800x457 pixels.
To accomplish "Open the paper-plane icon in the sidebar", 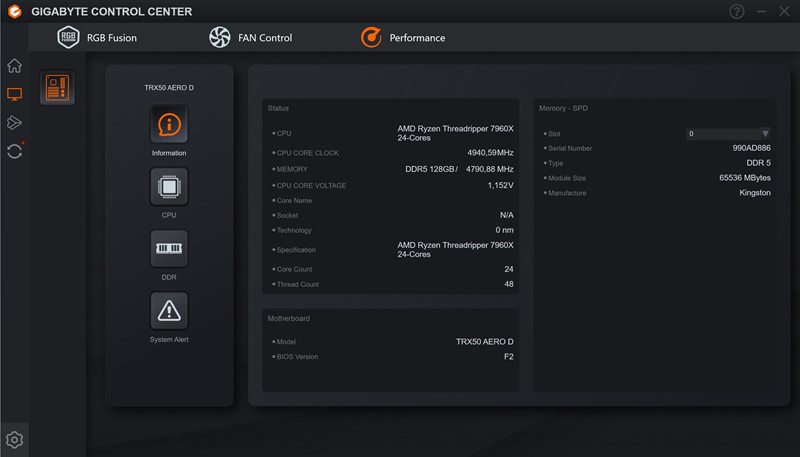I will coord(14,122).
